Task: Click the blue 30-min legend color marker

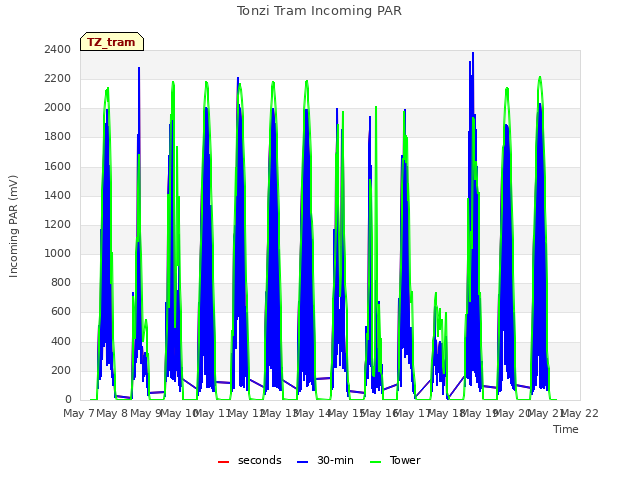Action: click(302, 462)
